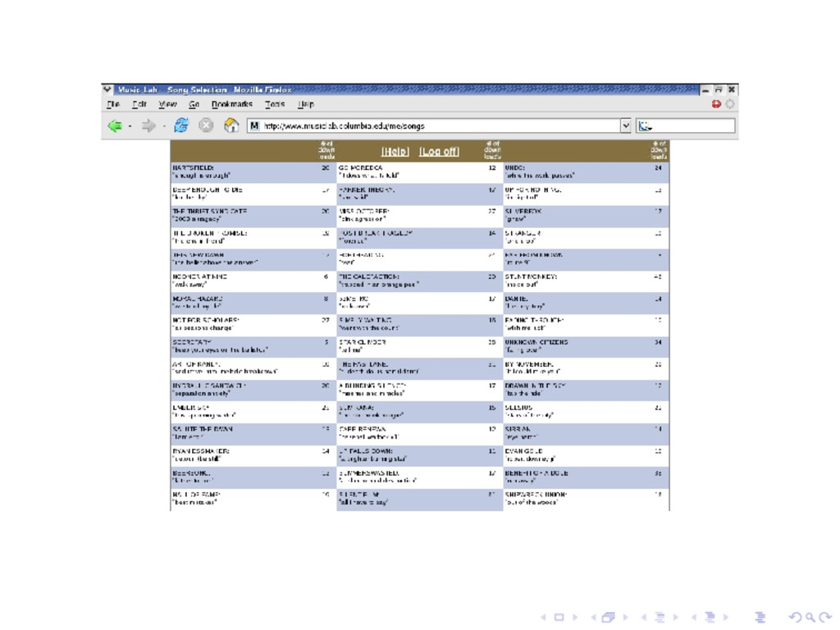The height and width of the screenshot is (630, 840).
Task: Click the Beamer frame stack icon
Action: click(609, 617)
